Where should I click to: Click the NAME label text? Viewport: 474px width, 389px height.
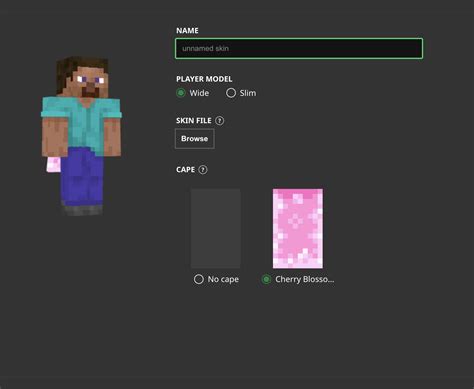(x=187, y=31)
